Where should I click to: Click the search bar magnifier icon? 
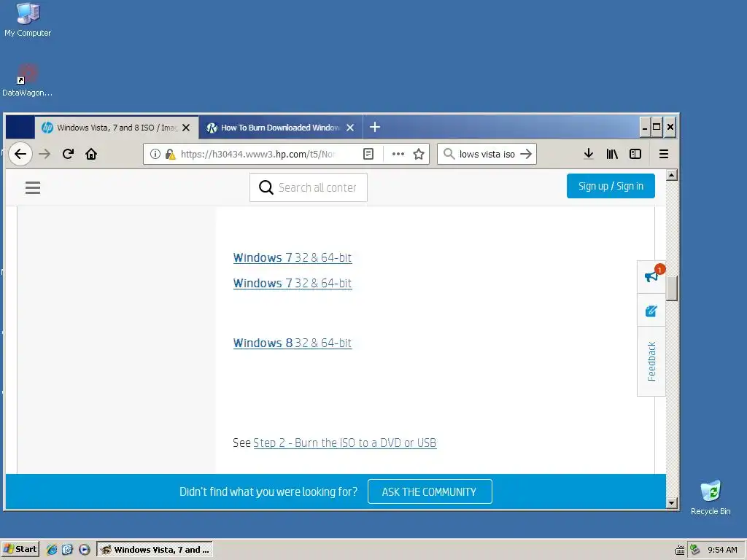coord(449,154)
